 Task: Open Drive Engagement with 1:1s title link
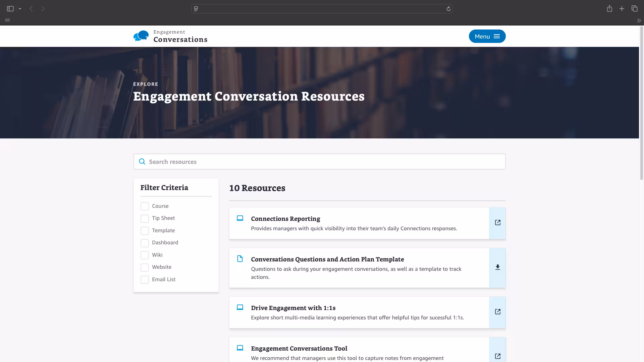coord(293,308)
